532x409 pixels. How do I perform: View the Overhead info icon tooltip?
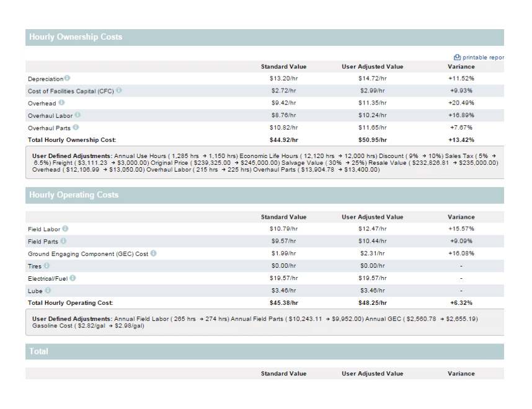[61, 103]
